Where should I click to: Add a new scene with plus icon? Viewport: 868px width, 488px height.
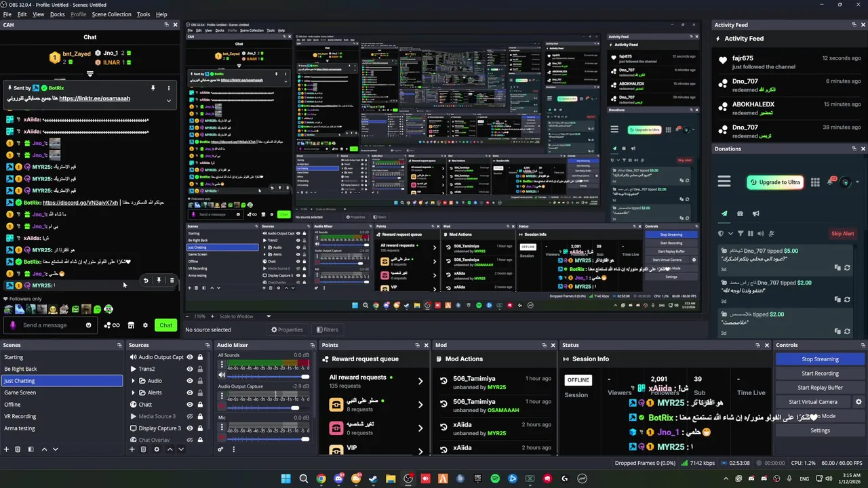7,449
